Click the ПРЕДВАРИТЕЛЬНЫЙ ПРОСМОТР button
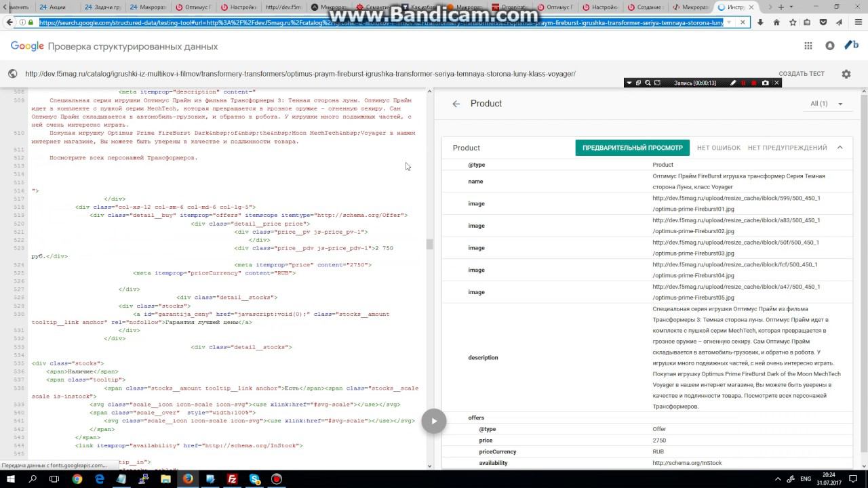 (633, 148)
